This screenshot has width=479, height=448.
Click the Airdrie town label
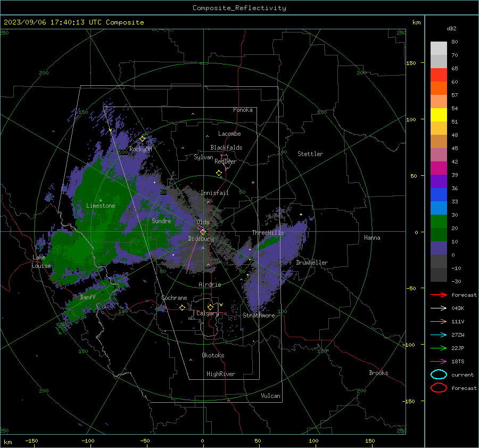(x=210, y=284)
